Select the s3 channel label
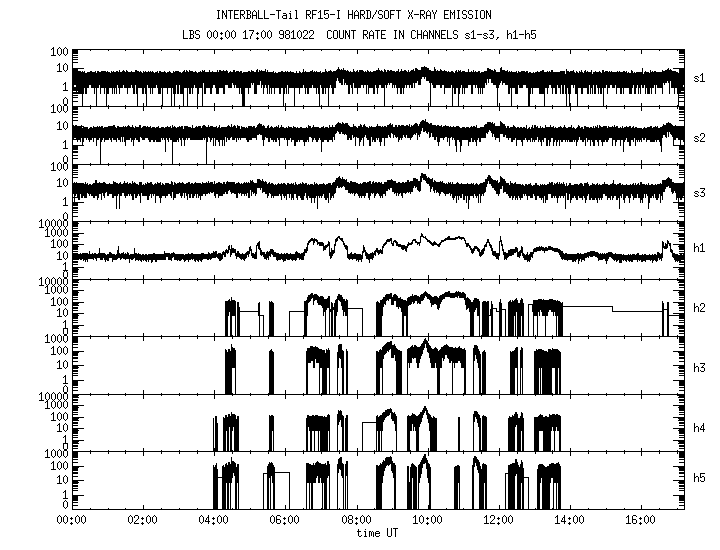This screenshot has width=720, height=550. [699, 193]
